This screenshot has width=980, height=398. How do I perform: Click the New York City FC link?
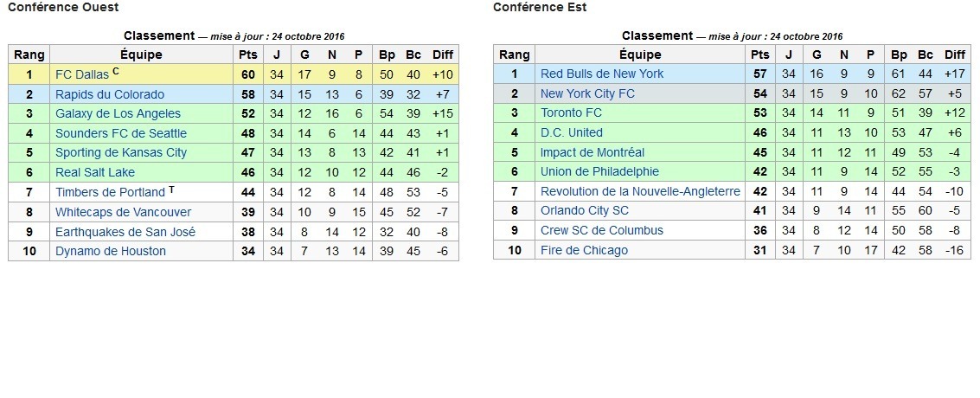pos(587,93)
